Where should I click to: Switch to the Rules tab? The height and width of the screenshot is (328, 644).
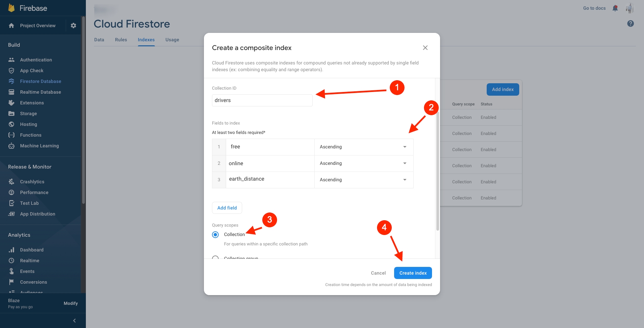(121, 40)
